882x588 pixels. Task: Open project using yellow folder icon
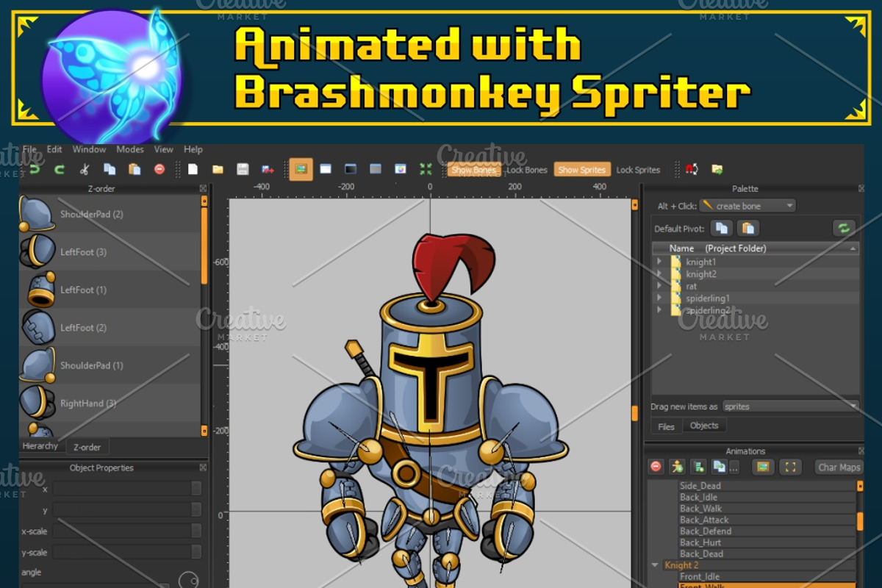click(x=218, y=170)
